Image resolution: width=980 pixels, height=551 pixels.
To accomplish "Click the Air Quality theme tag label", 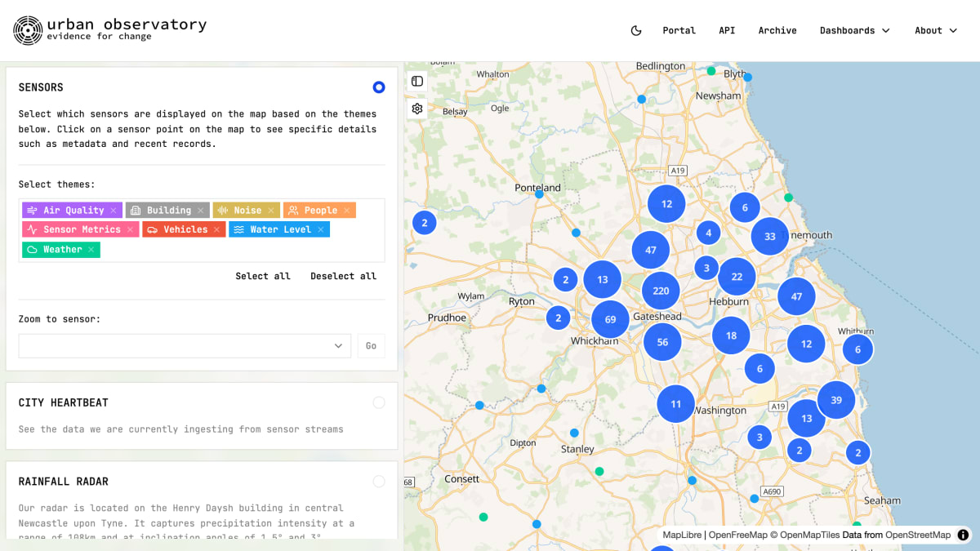I will (73, 211).
